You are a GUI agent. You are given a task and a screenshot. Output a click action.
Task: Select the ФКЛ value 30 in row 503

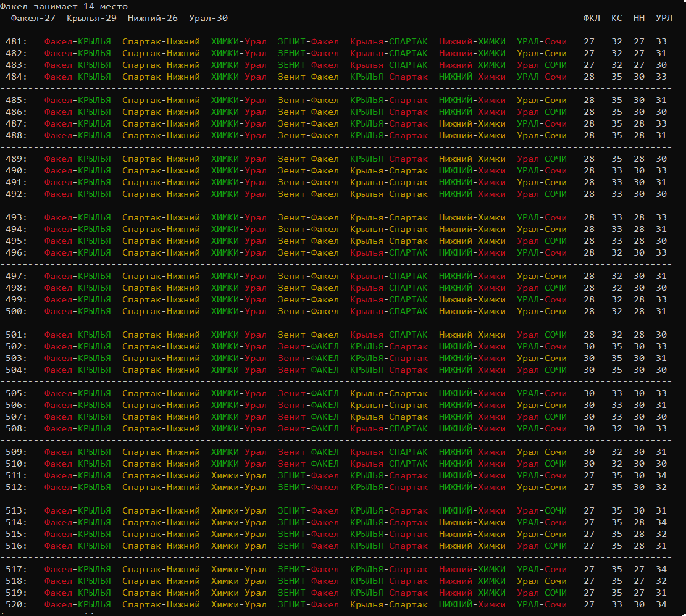[589, 359]
